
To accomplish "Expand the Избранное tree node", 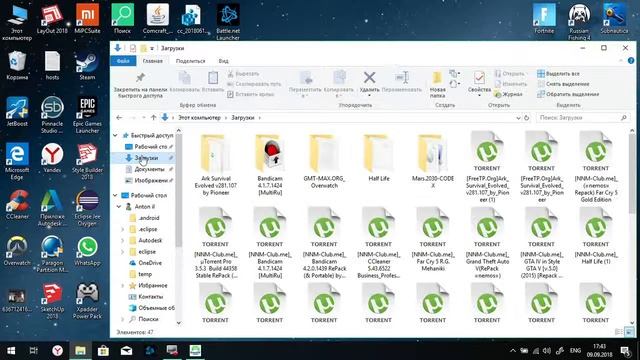I will pos(122,285).
